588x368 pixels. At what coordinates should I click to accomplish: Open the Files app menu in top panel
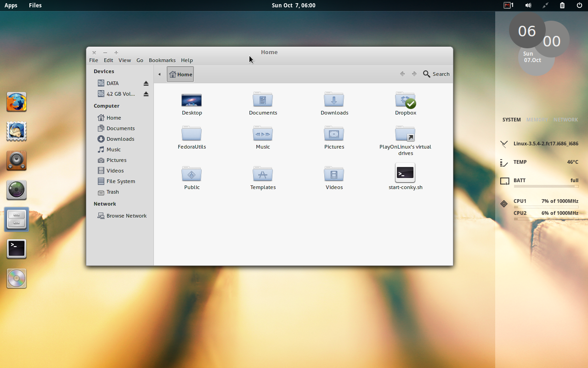tap(35, 6)
